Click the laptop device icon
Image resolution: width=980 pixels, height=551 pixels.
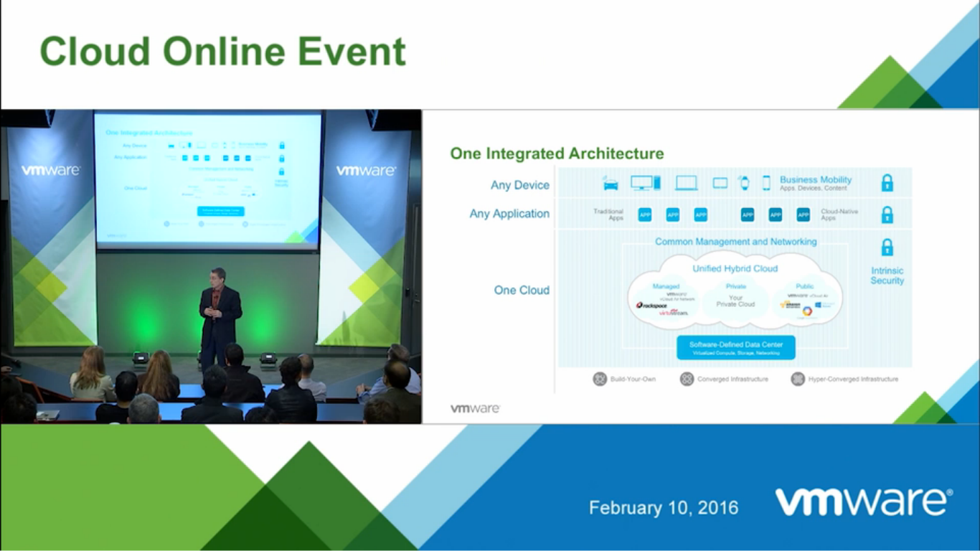click(687, 183)
